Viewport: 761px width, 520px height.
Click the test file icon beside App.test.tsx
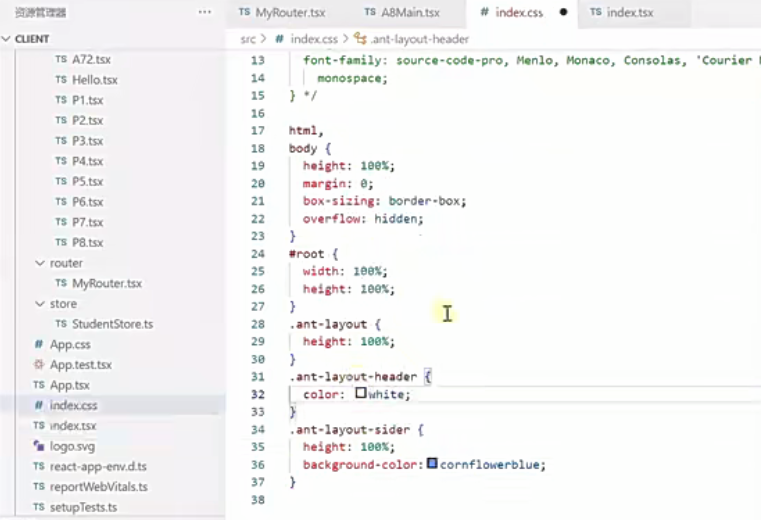click(x=38, y=364)
